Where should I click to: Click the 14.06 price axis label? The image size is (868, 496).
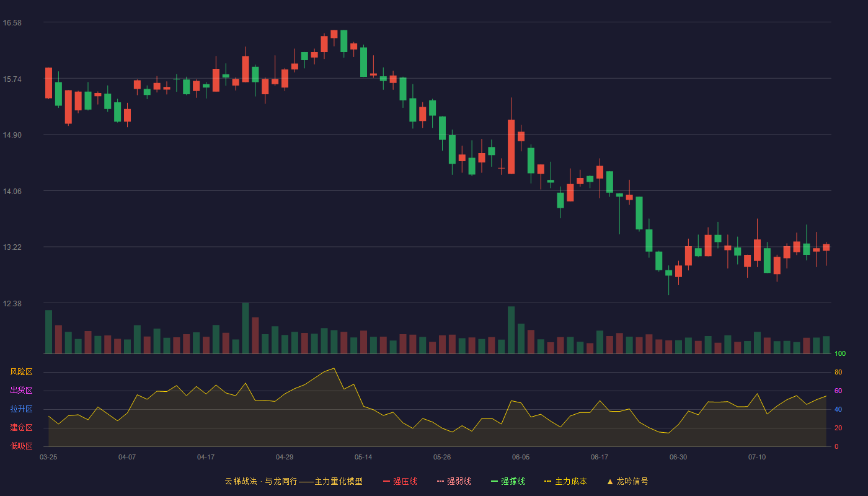12,192
